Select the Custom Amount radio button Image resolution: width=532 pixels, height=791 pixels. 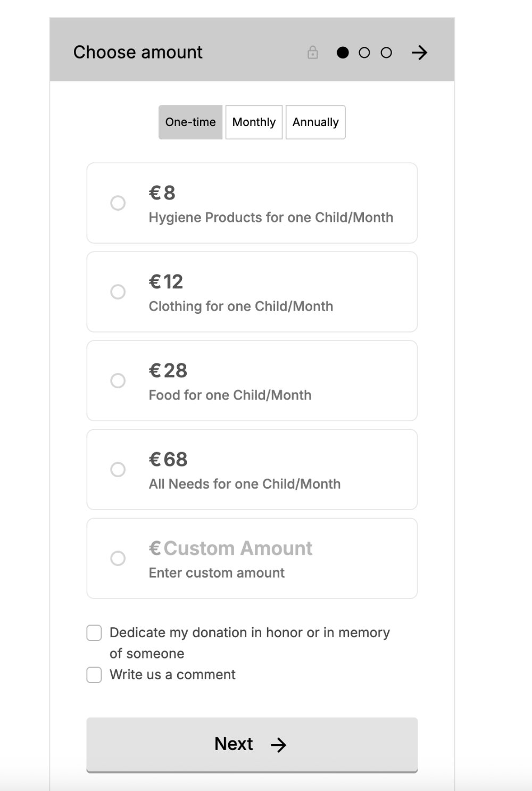pos(118,559)
